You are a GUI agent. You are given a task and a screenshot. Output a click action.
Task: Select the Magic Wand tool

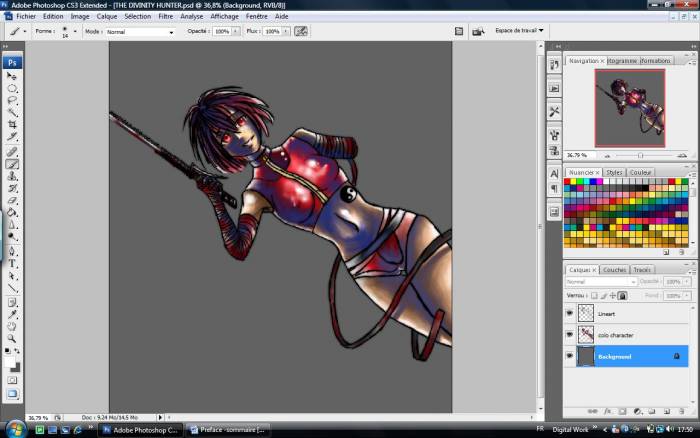point(12,113)
